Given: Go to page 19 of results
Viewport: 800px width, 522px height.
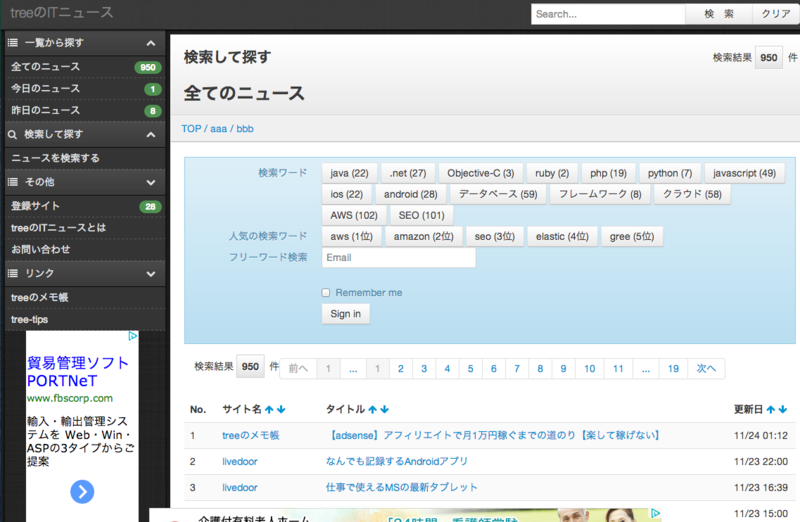Looking at the screenshot, I should [673, 368].
